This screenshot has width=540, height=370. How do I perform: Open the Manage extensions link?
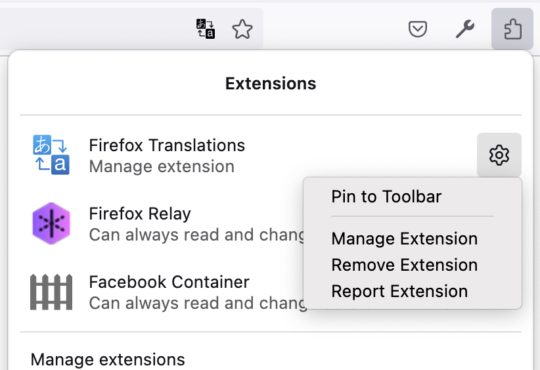[108, 359]
